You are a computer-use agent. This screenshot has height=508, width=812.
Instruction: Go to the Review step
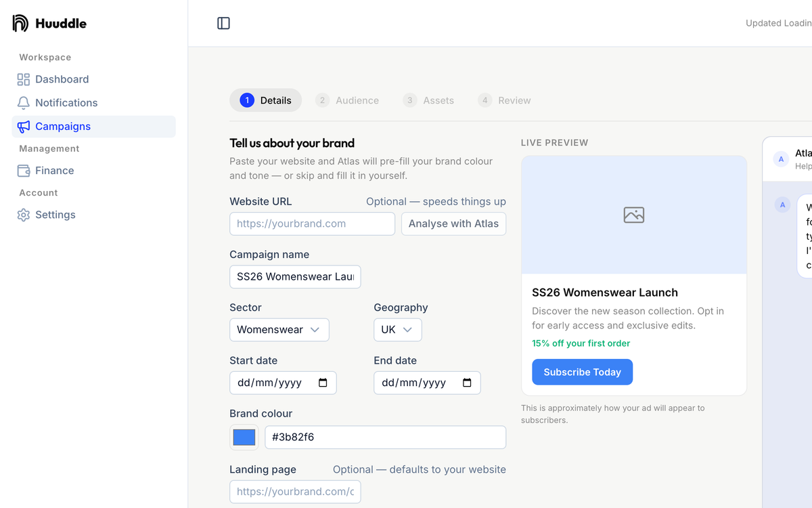[x=504, y=100]
